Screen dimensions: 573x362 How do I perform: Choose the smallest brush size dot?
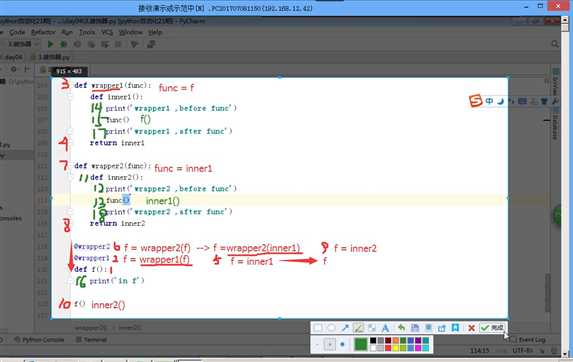[x=317, y=344]
